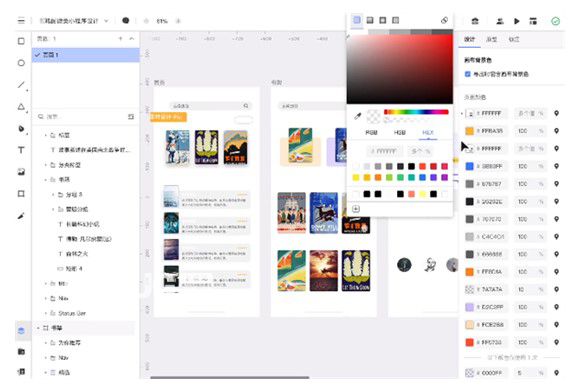Choose solid fill type in color picker
The height and width of the screenshot is (391, 575).
[356, 20]
